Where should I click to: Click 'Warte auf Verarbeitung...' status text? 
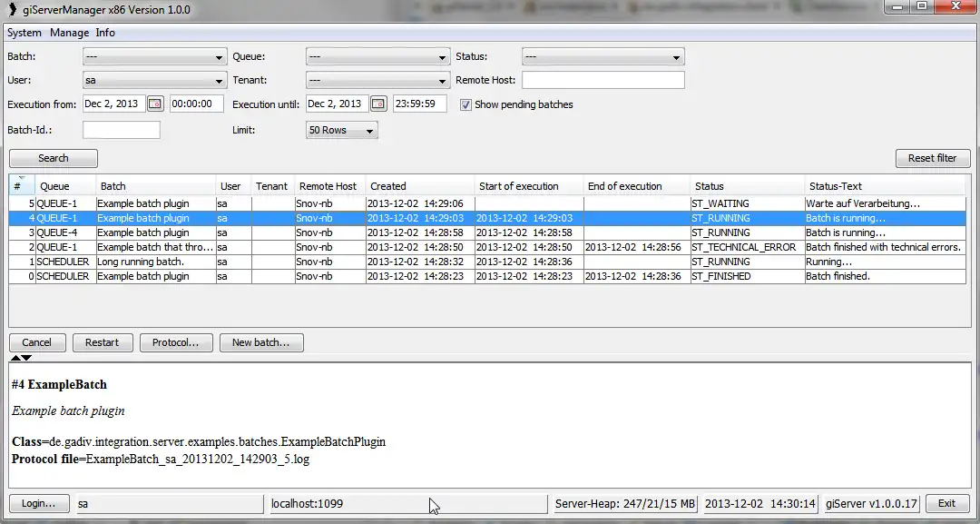863,203
